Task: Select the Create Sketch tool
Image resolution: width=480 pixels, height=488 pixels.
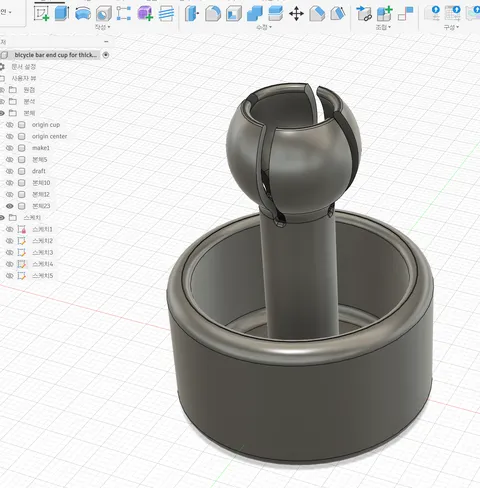Action: [x=42, y=13]
